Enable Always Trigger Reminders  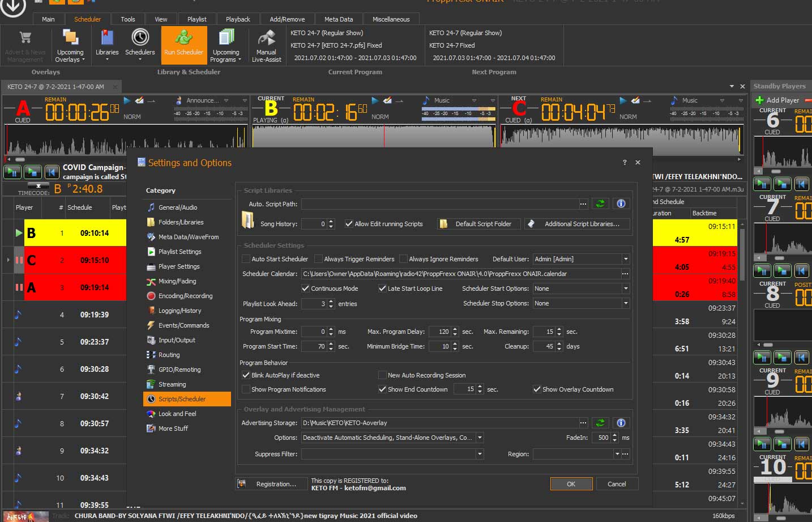tap(318, 259)
